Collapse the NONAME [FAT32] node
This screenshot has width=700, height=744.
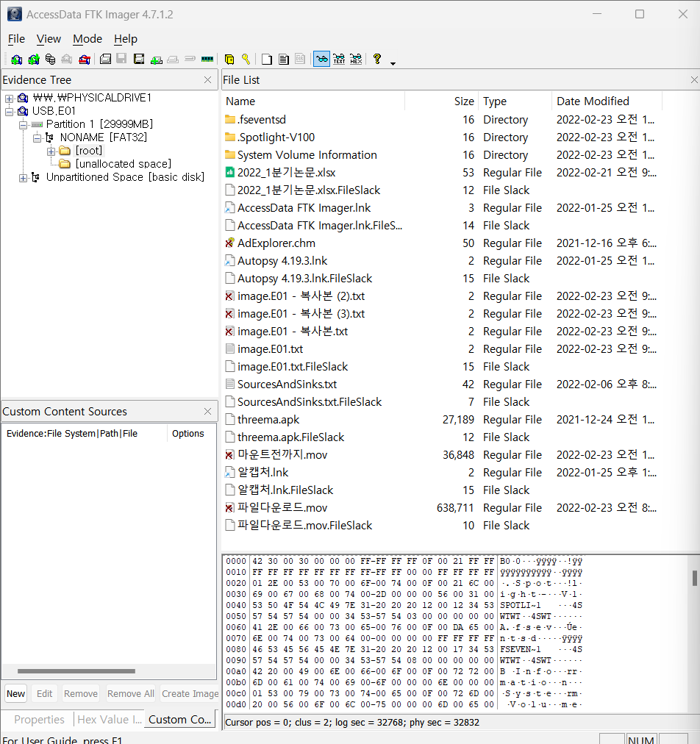[37, 138]
